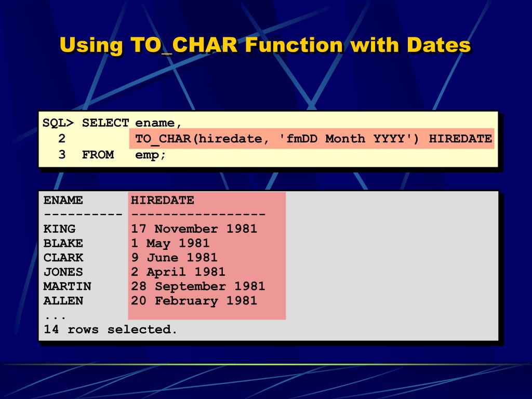Click the 'emp;' table name
532x399 pixels.
pos(150,155)
